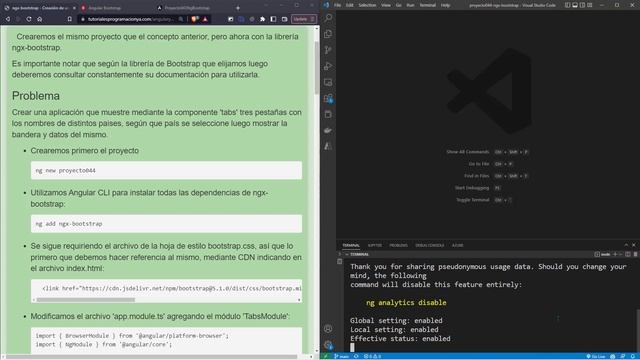Reload the browser page
640x360 pixels.
pyautogui.click(x=29, y=19)
